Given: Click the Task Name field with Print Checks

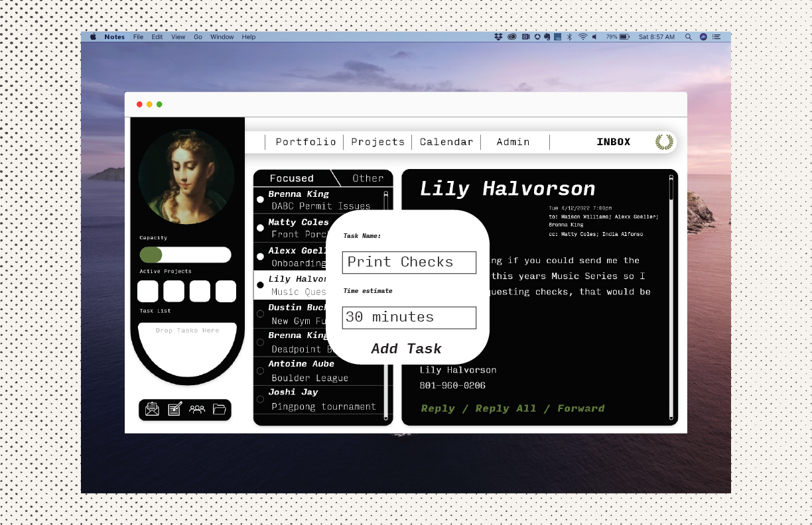Looking at the screenshot, I should click(x=409, y=262).
